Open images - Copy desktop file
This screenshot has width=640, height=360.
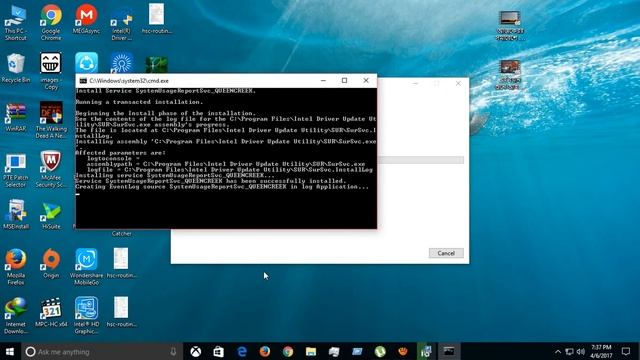tap(51, 71)
